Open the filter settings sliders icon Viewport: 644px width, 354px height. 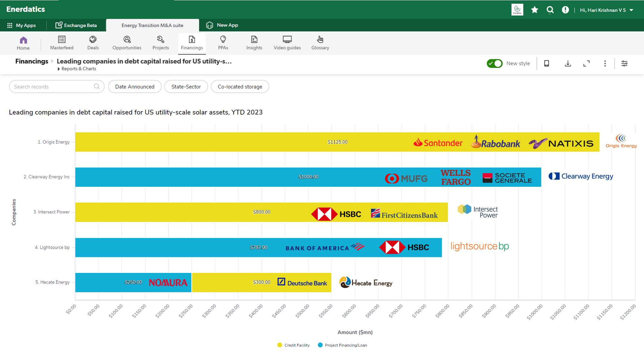pyautogui.click(x=624, y=64)
